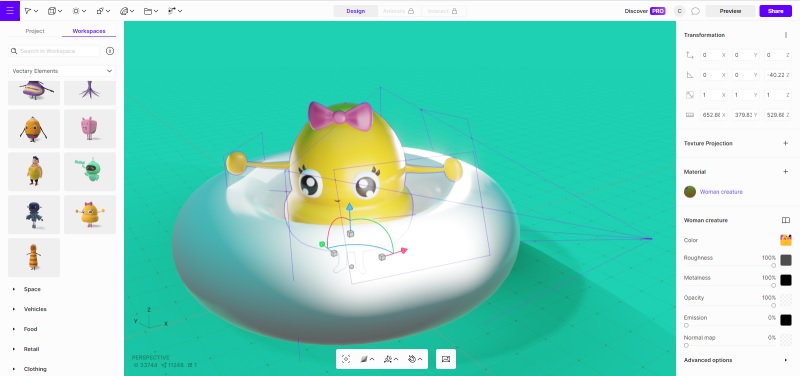Open the comments speech bubble icon

(695, 11)
